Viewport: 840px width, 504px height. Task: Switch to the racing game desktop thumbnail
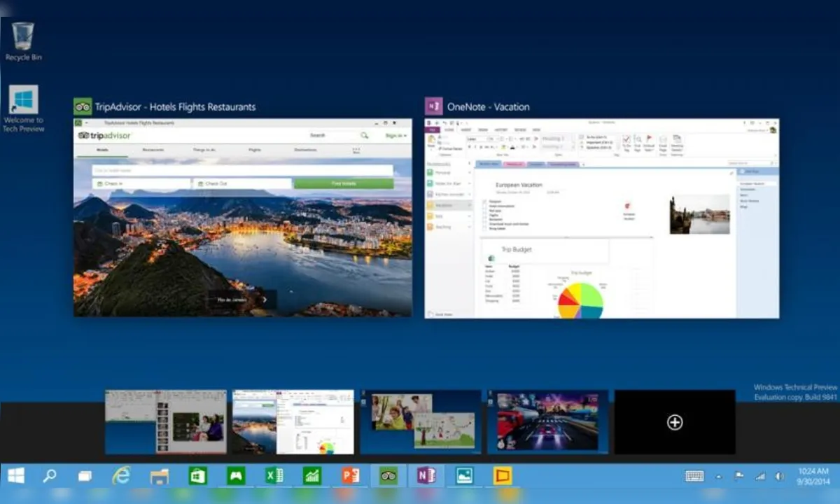tap(547, 422)
